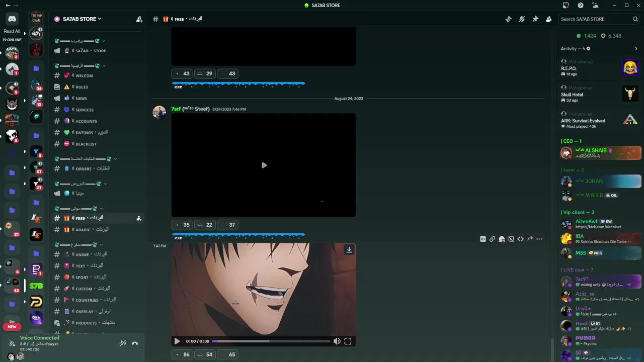The image size is (644, 362).
Task: Toggle the reaction showing 37
Action: 228,225
